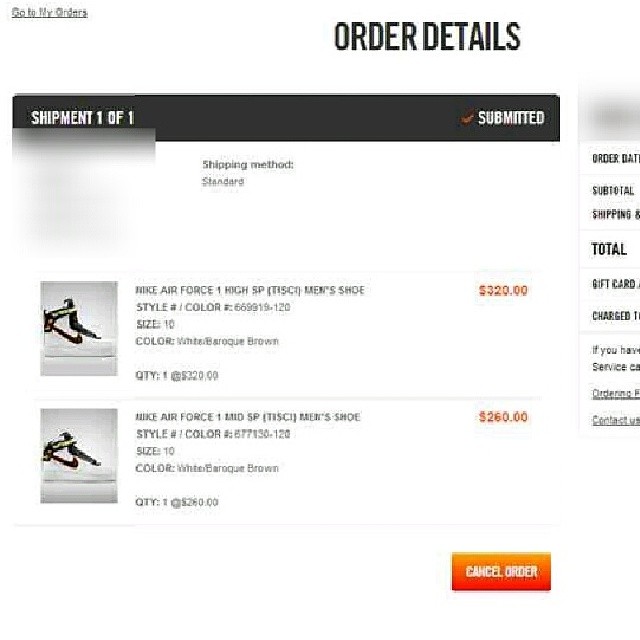Screen dimensions: 640x640
Task: Click the Total row in order summary
Action: tap(610, 249)
